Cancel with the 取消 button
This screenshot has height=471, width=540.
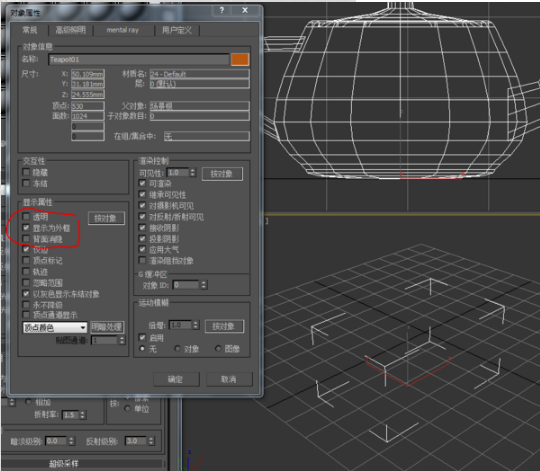click(229, 379)
